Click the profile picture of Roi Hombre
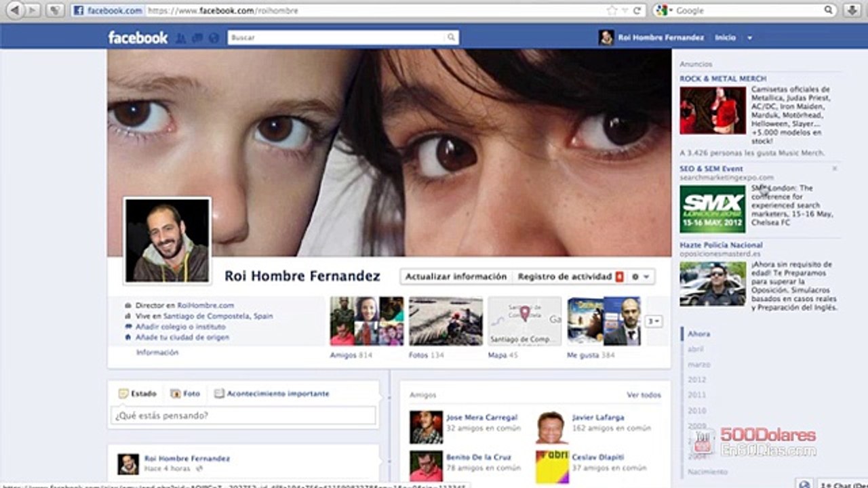The width and height of the screenshot is (868, 488). click(167, 241)
